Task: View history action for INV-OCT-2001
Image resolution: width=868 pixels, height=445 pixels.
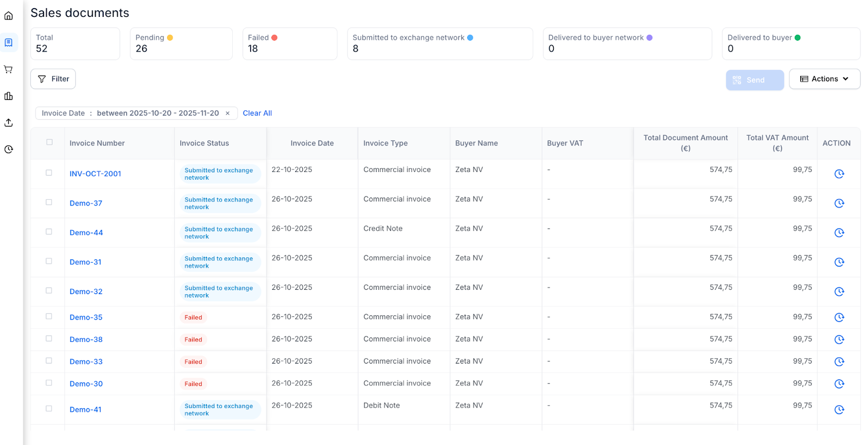Action: coord(839,174)
